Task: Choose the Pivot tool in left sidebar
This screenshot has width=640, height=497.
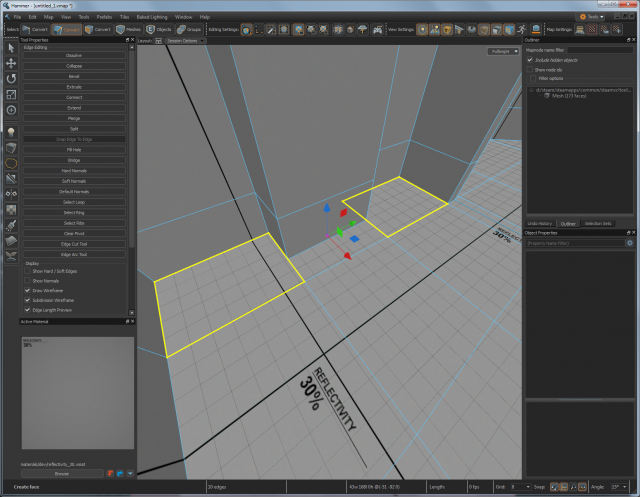Action: pyautogui.click(x=11, y=110)
